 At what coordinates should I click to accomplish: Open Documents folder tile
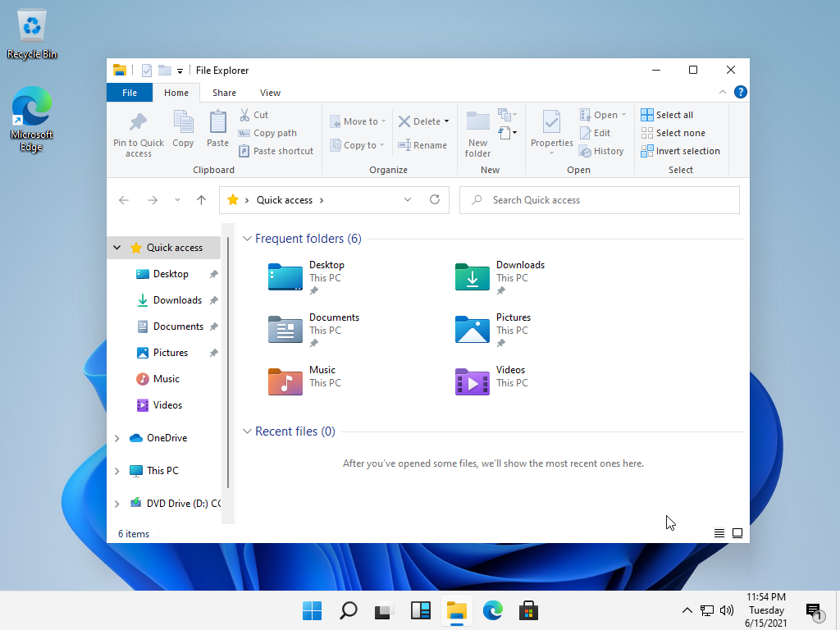coord(313,330)
